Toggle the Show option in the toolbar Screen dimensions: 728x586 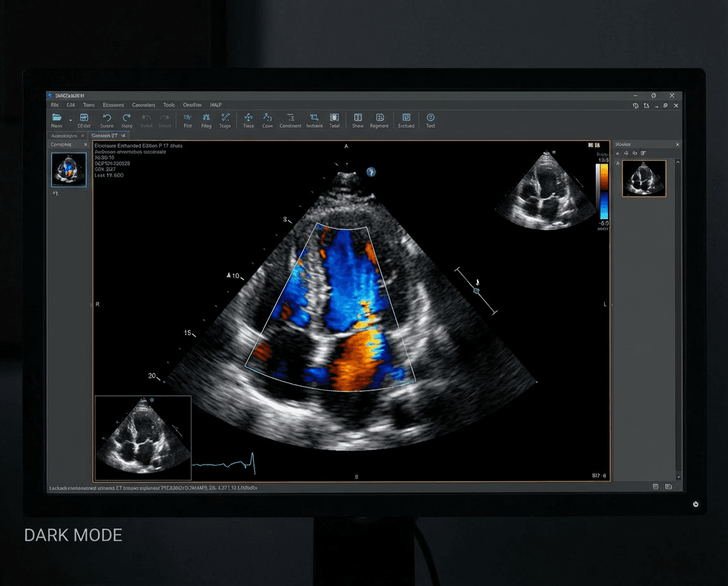(358, 119)
